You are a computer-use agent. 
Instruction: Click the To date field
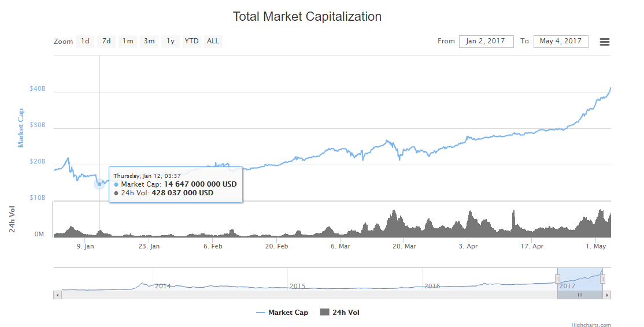point(560,41)
